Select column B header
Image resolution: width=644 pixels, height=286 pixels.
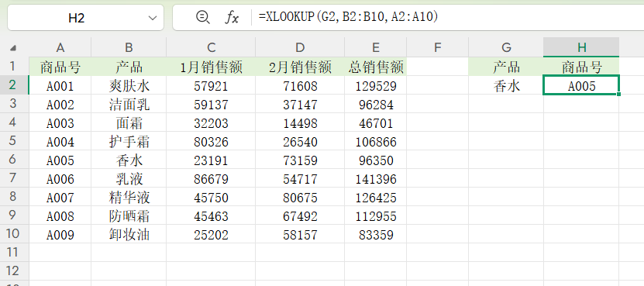tap(129, 48)
